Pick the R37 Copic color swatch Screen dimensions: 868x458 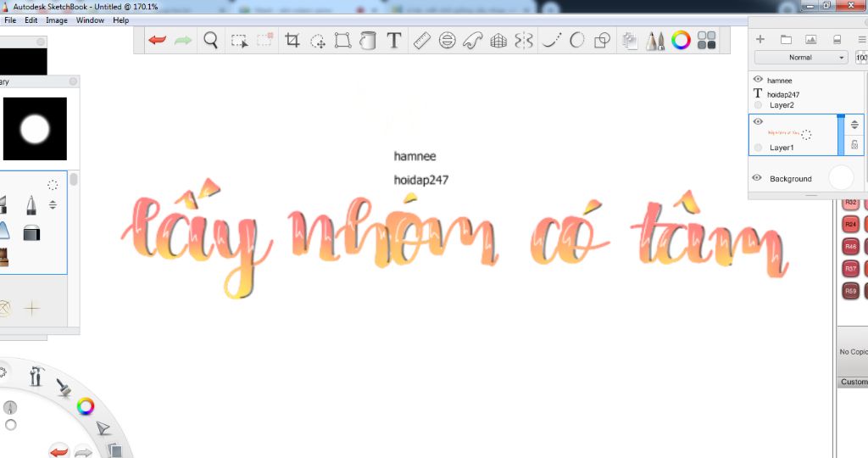[x=850, y=269]
